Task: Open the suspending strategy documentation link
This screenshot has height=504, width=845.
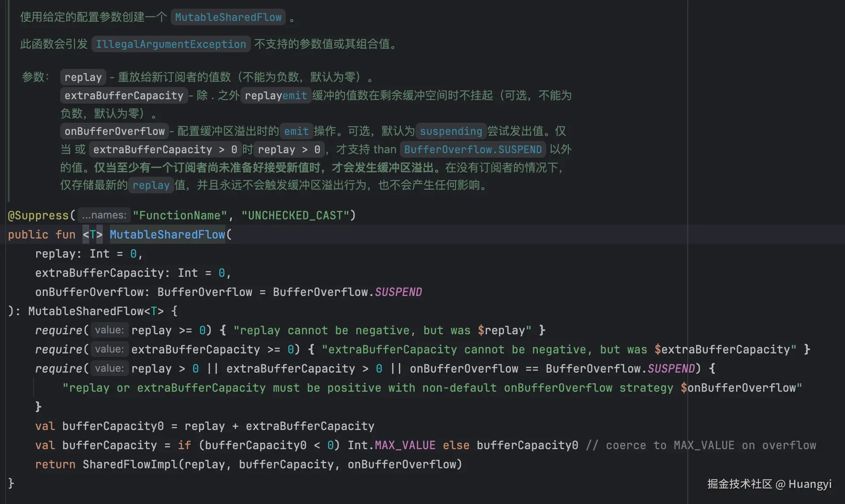Action: tap(451, 131)
